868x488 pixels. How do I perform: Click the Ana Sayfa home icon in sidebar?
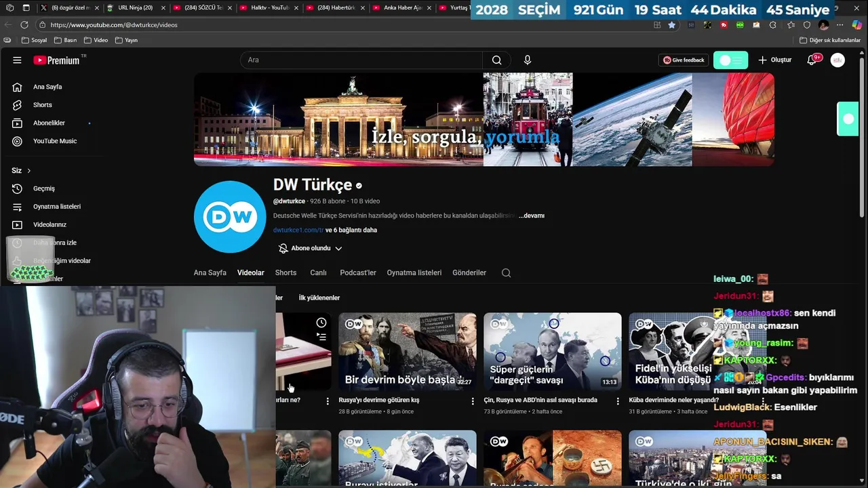point(18,87)
